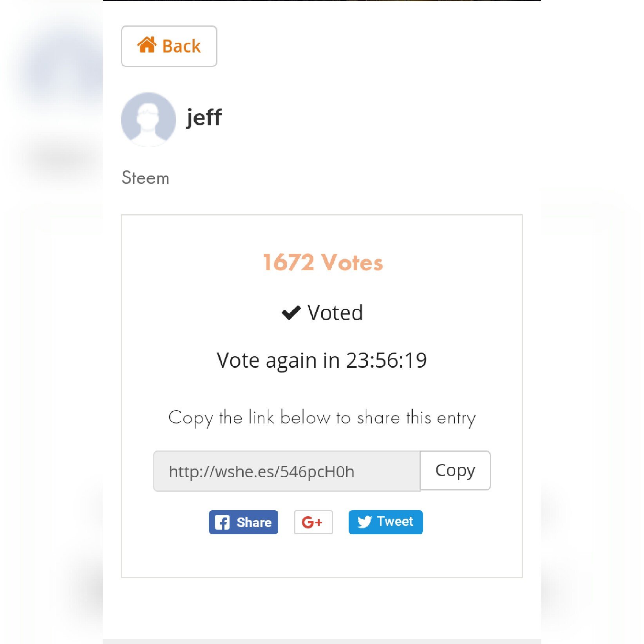Select the wshe.es share link field
The width and height of the screenshot is (644, 644).
point(286,471)
